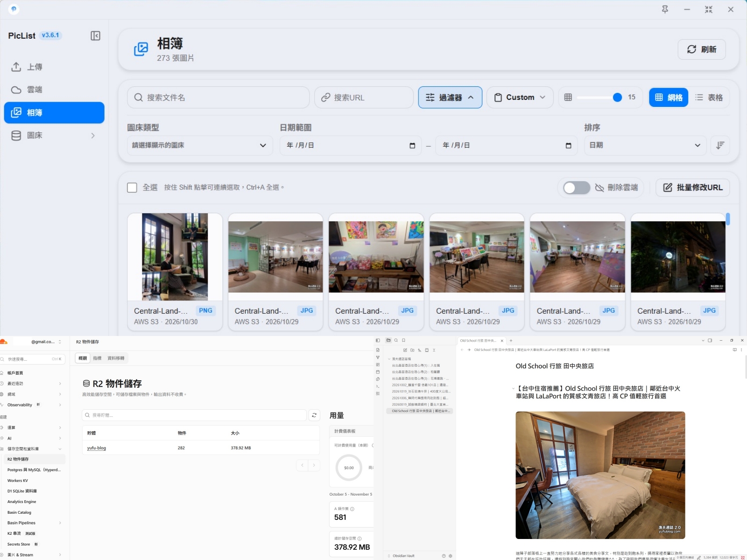Image resolution: width=747 pixels, height=560 pixels.
Task: Navigate forward in Obsidian note
Action: coord(469,350)
